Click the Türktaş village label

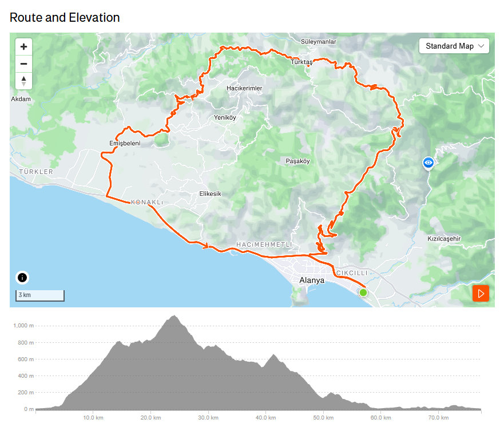pos(303,61)
